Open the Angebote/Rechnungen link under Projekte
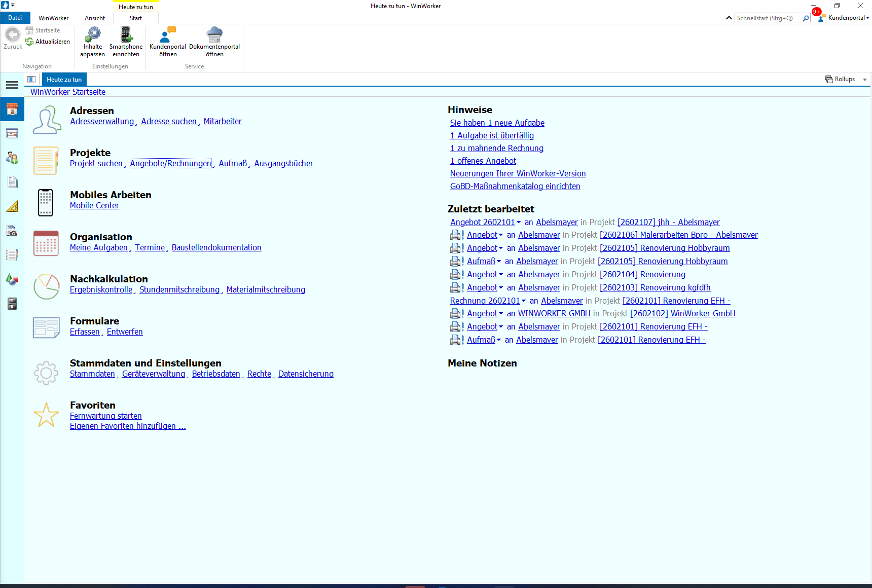This screenshot has width=872, height=588. [170, 163]
